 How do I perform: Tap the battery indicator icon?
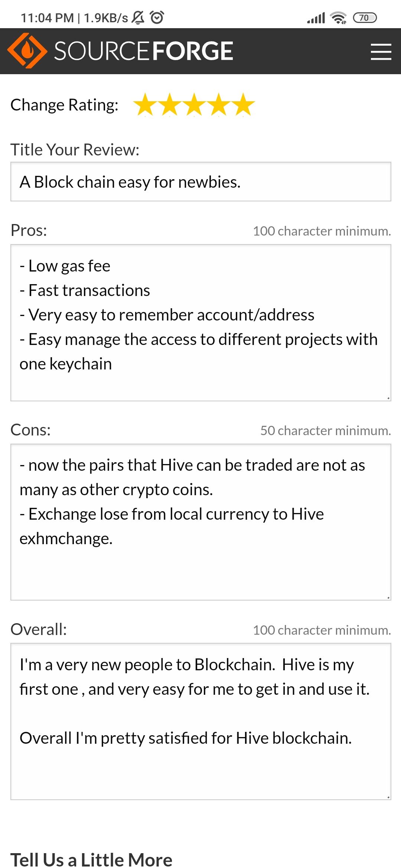pos(365,18)
